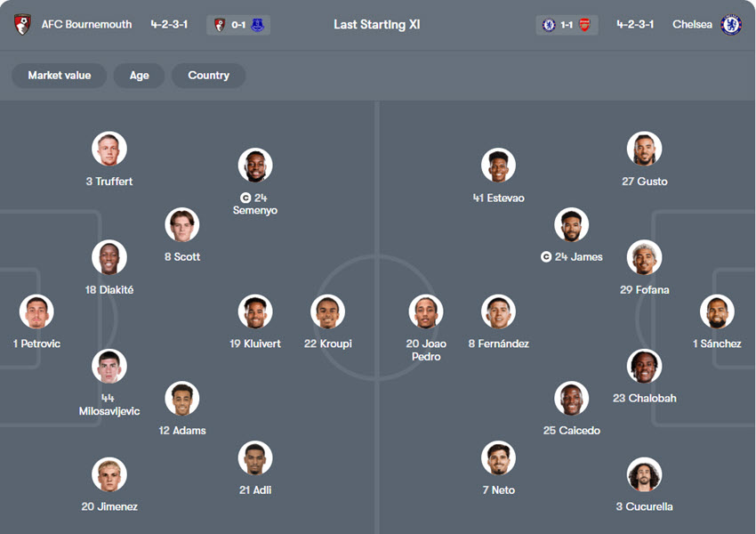Select Fernández's player photo

498,312
